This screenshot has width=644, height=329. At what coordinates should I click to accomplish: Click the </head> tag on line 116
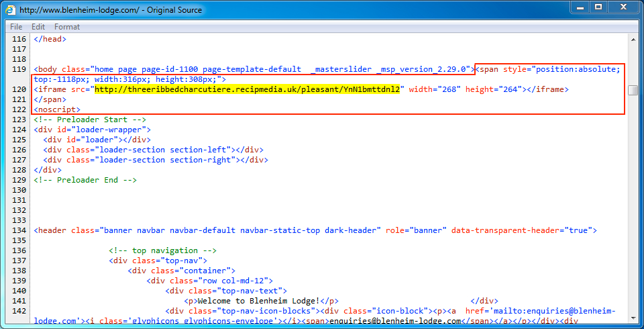[x=50, y=39]
